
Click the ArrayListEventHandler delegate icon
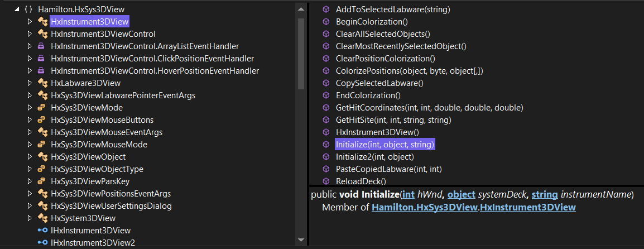click(41, 46)
